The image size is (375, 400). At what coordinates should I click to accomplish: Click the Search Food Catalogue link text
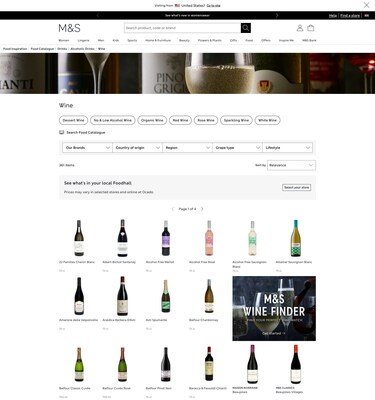[x=86, y=132]
